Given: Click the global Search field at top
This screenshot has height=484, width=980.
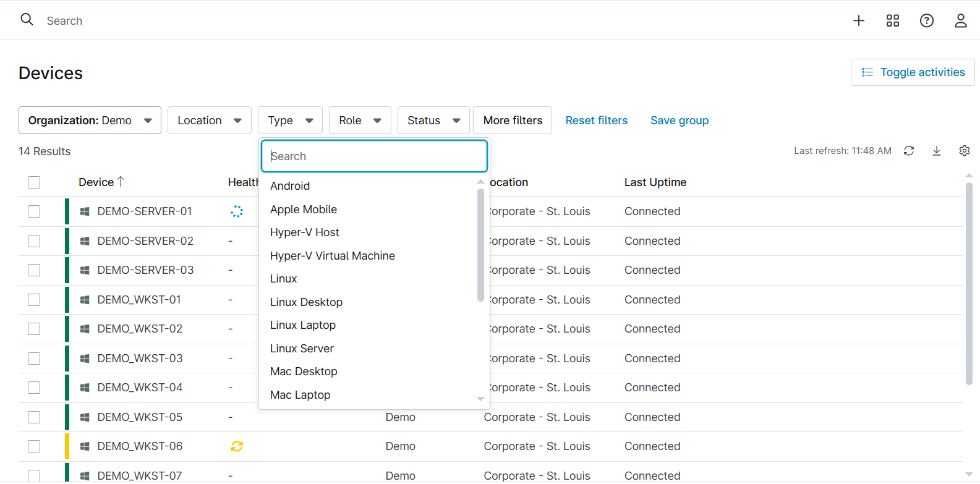Looking at the screenshot, I should pyautogui.click(x=64, y=20).
